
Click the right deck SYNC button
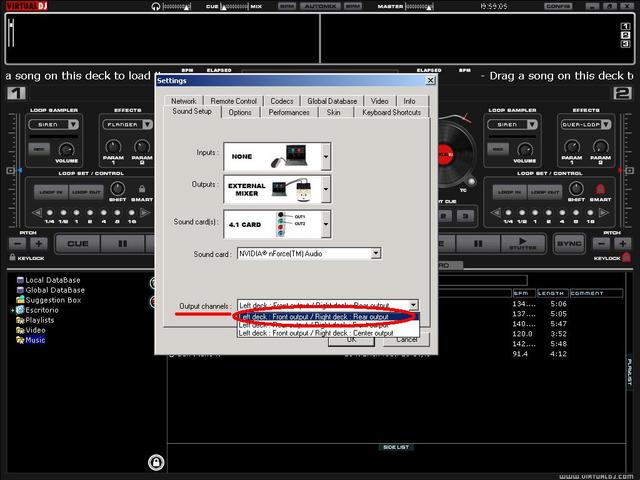tap(569, 243)
